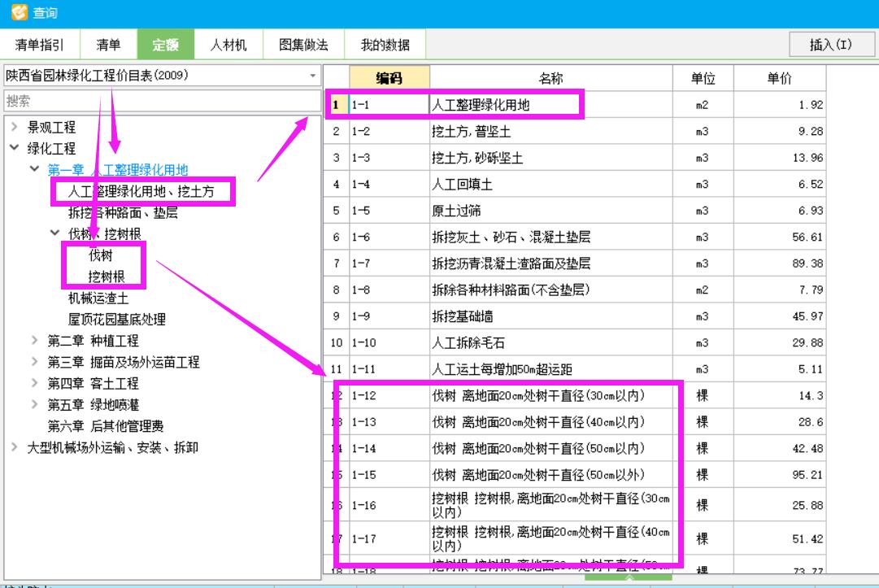
Task: Click the 插入(I) button
Action: (x=831, y=44)
